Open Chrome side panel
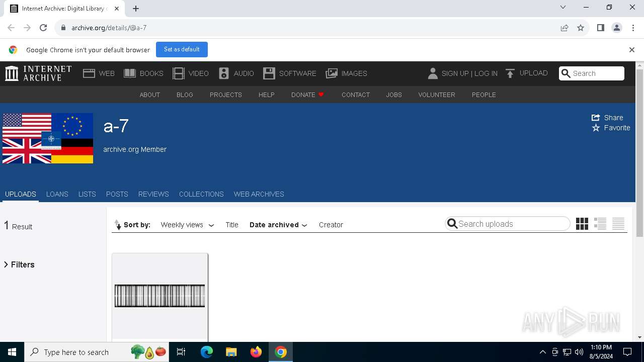 tap(601, 28)
